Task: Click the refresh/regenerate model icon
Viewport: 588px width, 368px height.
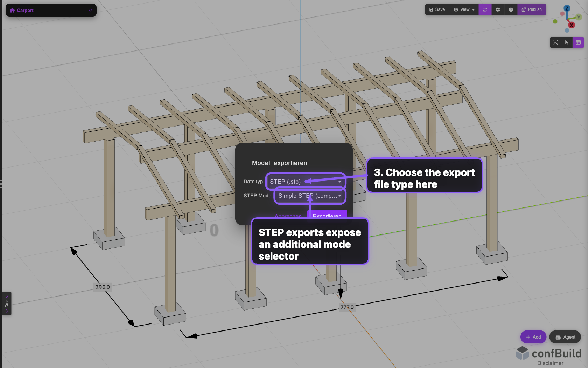Action: pyautogui.click(x=485, y=9)
